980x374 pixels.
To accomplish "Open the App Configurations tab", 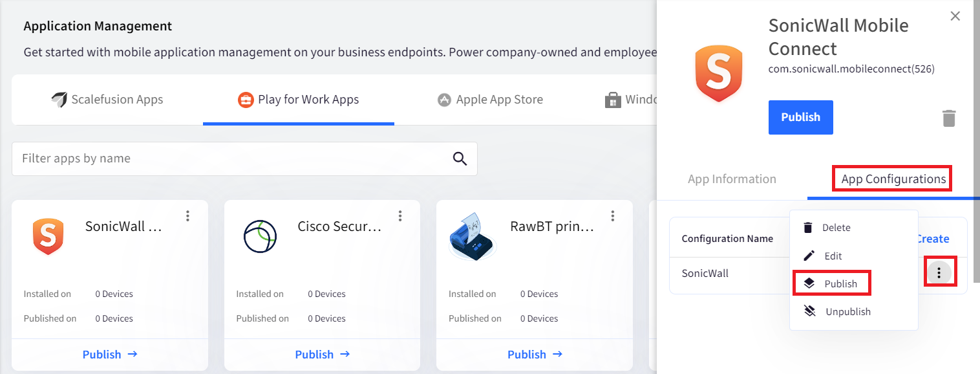I will coord(893,179).
